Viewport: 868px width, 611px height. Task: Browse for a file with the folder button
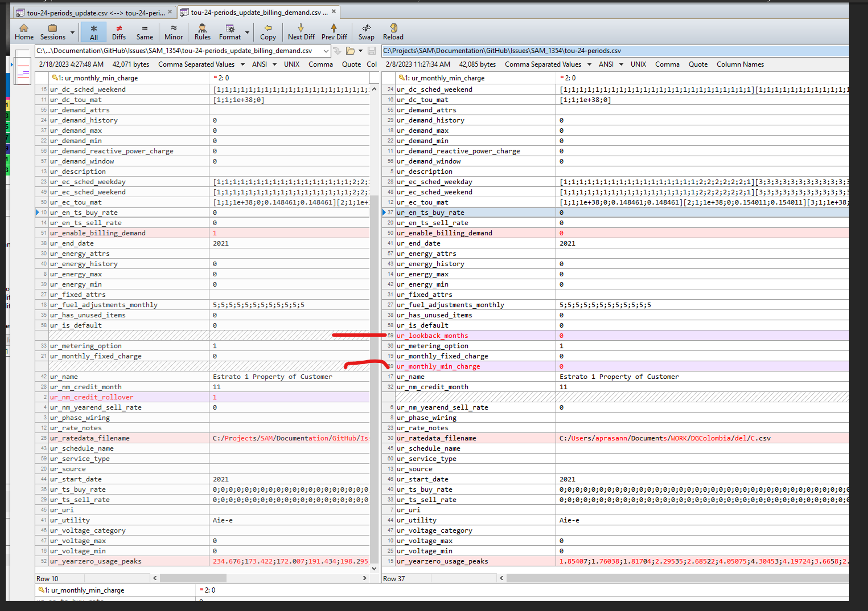(x=350, y=51)
